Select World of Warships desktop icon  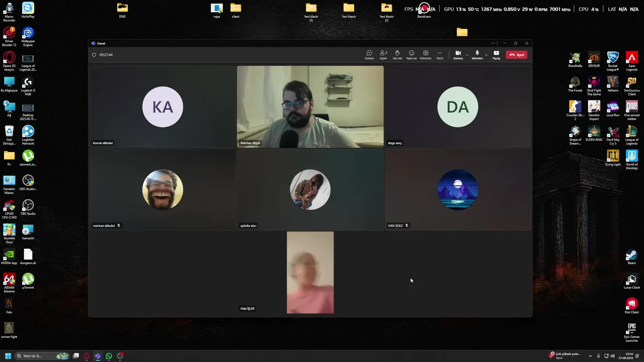[631, 160]
